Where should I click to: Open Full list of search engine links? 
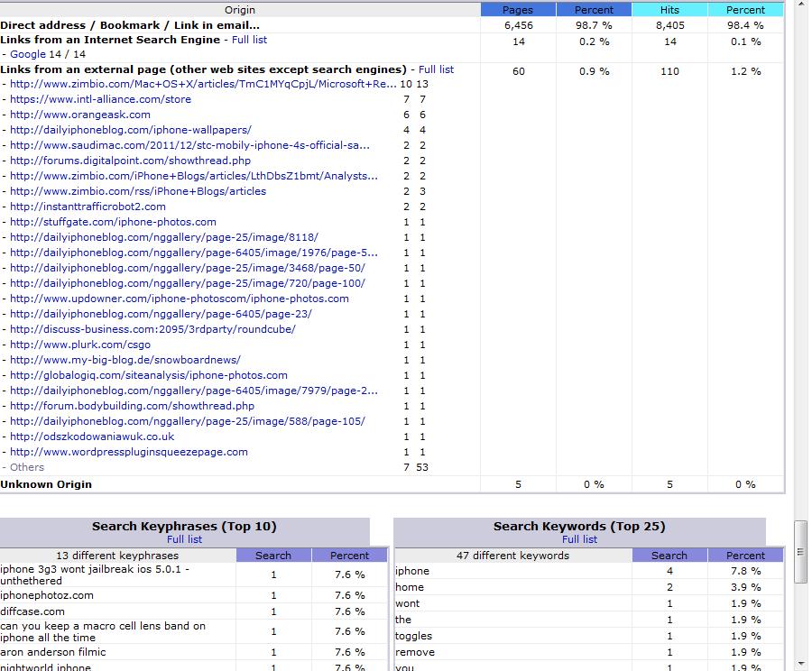pos(249,40)
